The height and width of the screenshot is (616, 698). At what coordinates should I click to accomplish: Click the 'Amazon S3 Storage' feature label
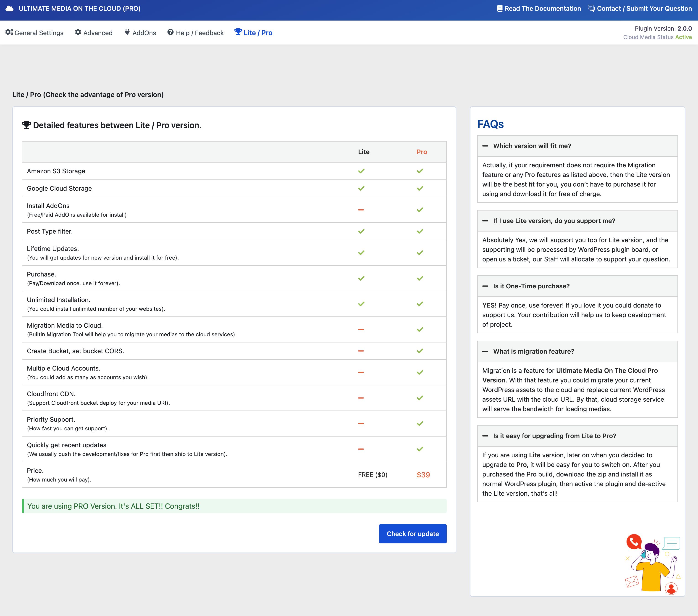pyautogui.click(x=56, y=171)
